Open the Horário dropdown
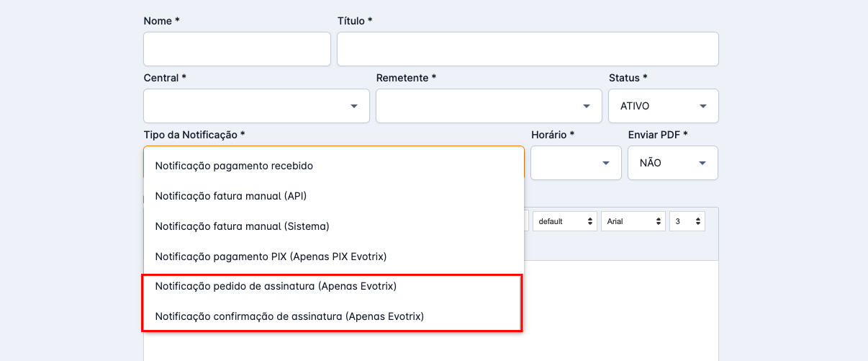Screen dimensions: 868x361 (576, 163)
